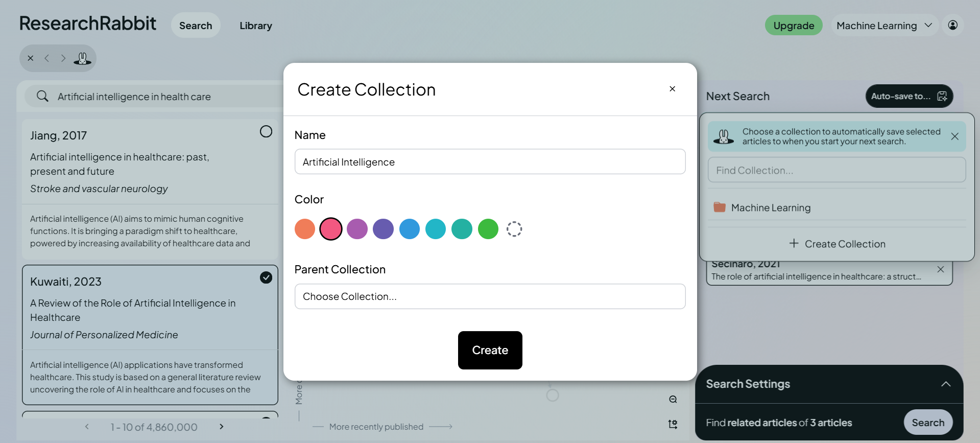Screen dimensions: 980x443
Task: Click the Artificial intelligence in health care search field
Action: click(153, 96)
